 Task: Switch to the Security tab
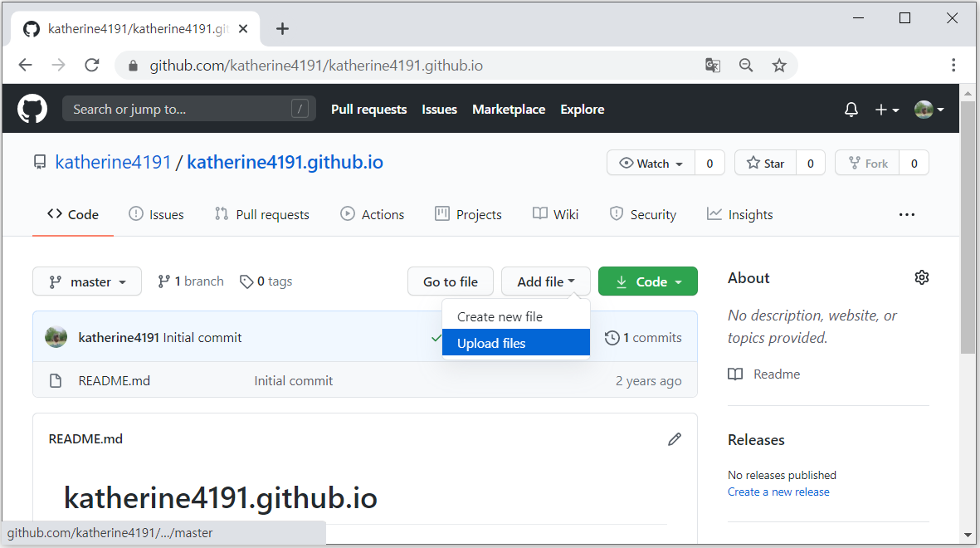tap(642, 214)
